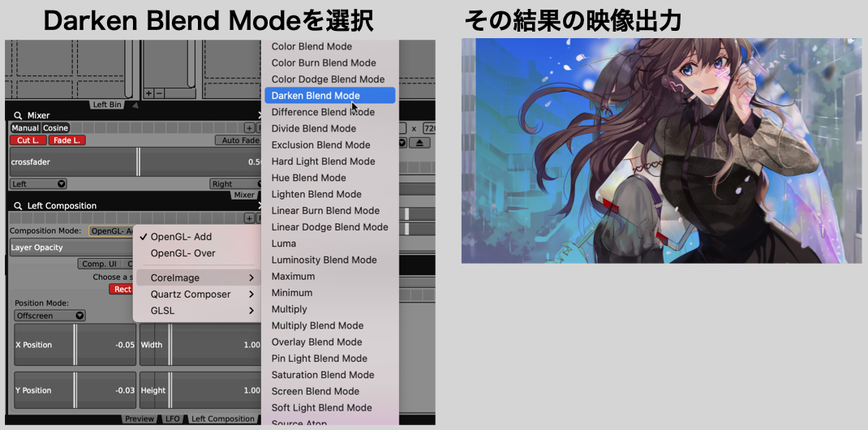Click the eject triangle button
This screenshot has height=430, width=868.
(x=419, y=143)
